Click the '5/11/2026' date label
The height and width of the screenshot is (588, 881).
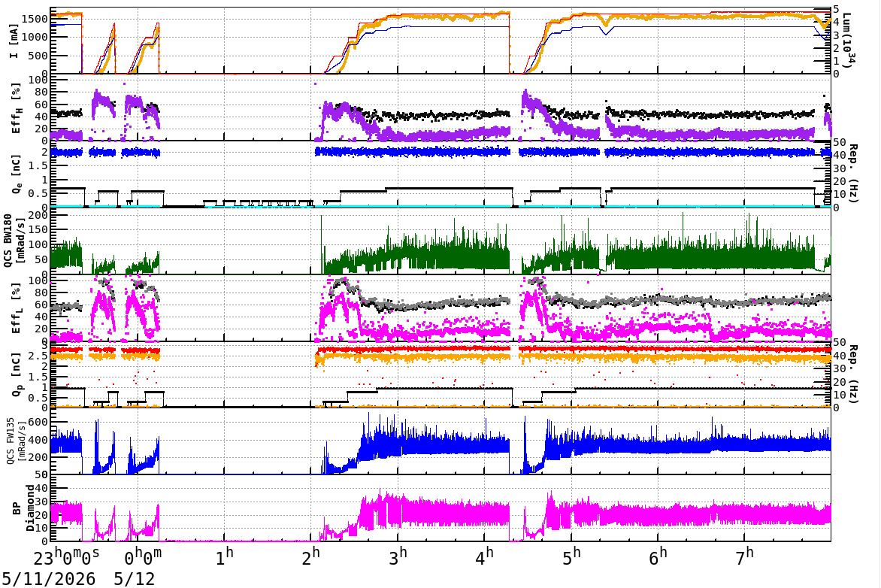48,579
